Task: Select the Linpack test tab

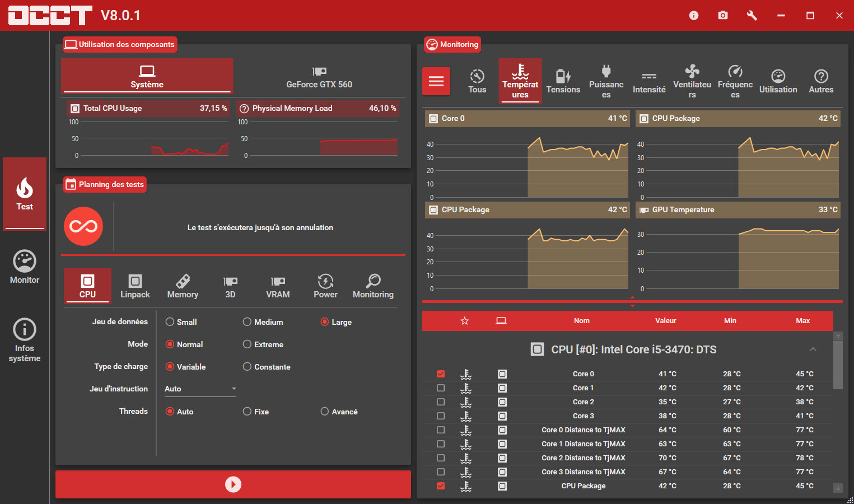Action: click(135, 286)
